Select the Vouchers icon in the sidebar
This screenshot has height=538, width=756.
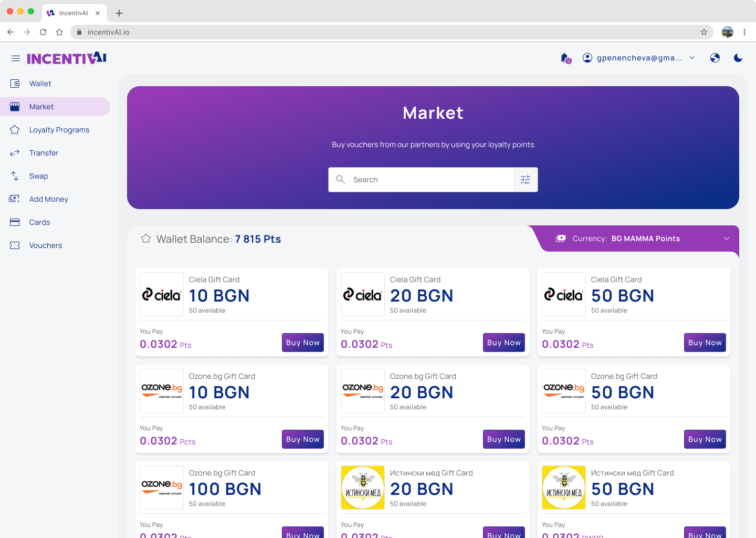[x=15, y=245]
